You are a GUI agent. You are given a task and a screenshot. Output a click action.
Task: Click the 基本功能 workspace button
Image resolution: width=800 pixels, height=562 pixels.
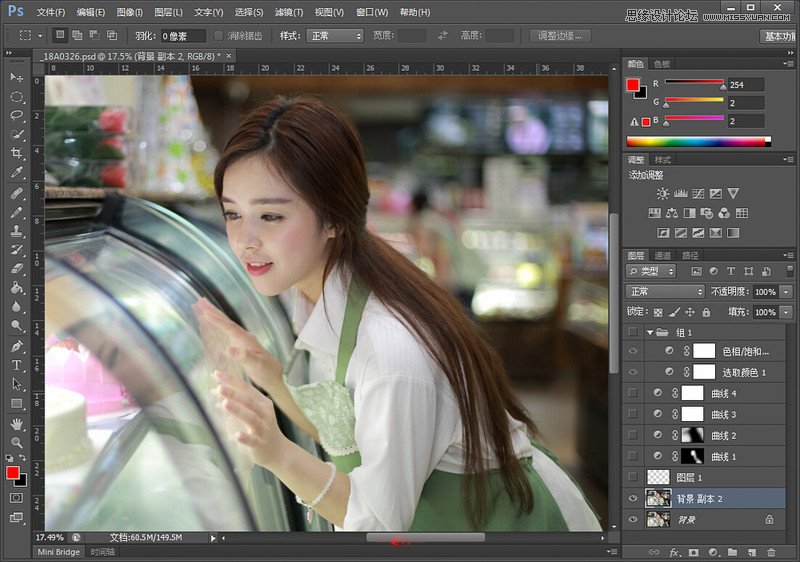tap(778, 35)
